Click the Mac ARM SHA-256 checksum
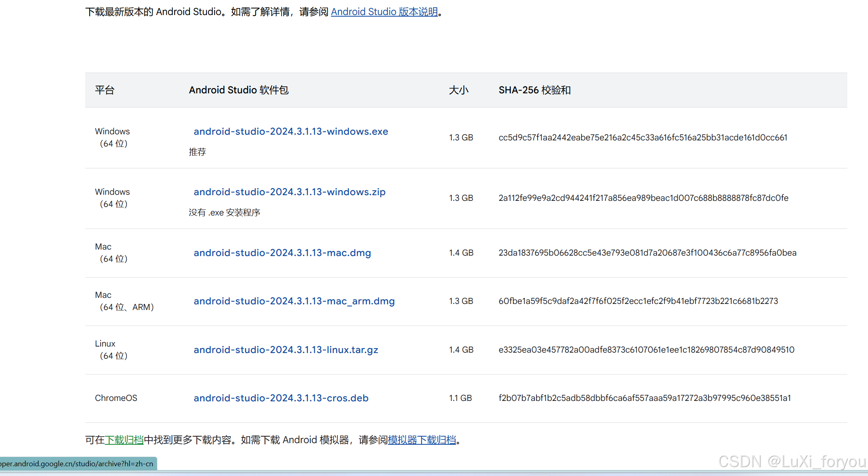This screenshot has width=868, height=476. click(638, 301)
